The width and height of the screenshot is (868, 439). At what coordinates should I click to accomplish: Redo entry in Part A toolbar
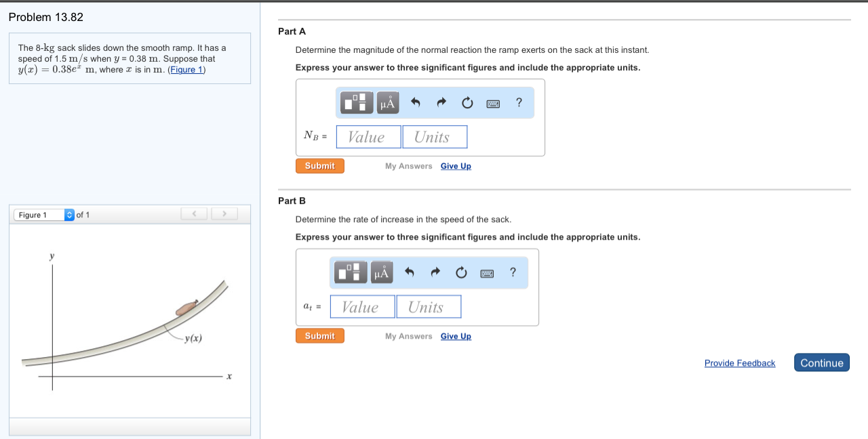441,103
